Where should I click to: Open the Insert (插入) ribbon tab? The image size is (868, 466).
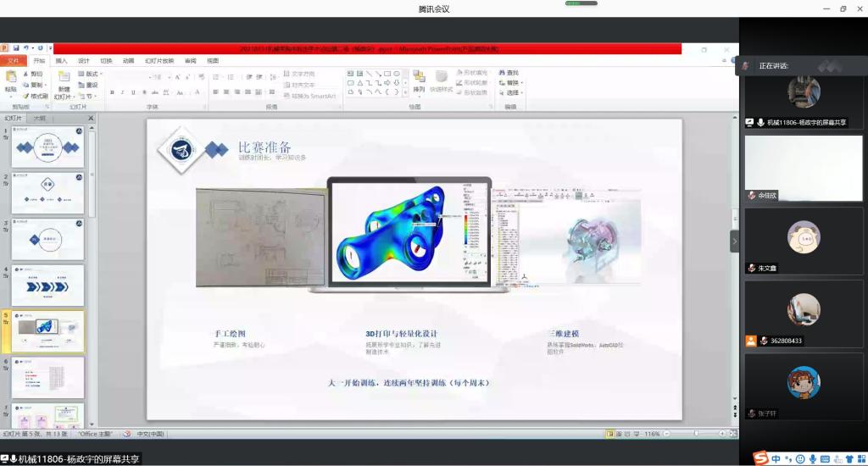click(x=61, y=61)
